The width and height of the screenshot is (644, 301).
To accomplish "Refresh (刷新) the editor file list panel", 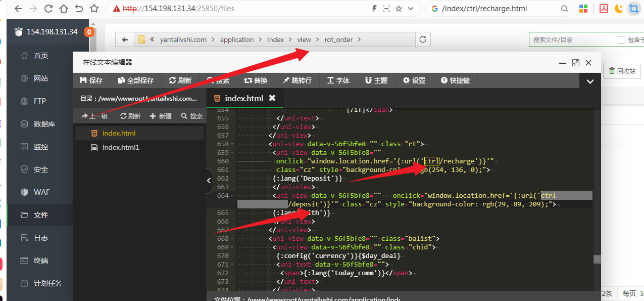I will coord(130,116).
